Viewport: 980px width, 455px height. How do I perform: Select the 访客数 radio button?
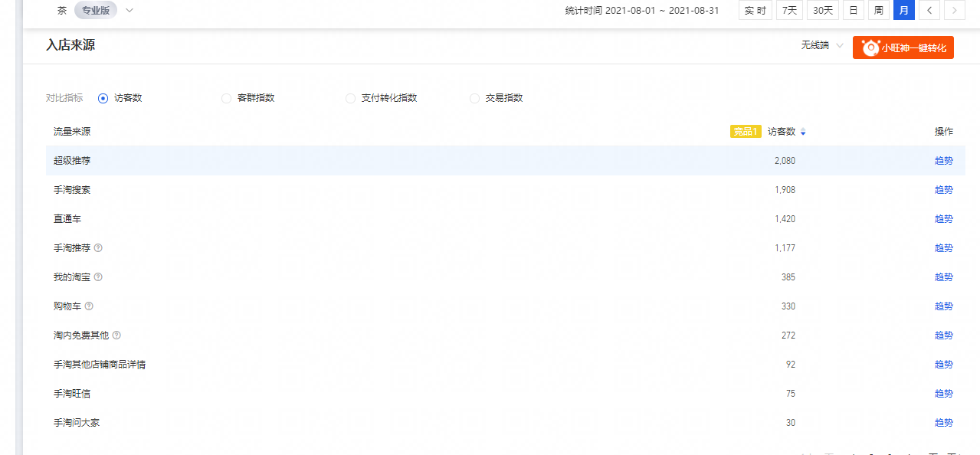(103, 98)
